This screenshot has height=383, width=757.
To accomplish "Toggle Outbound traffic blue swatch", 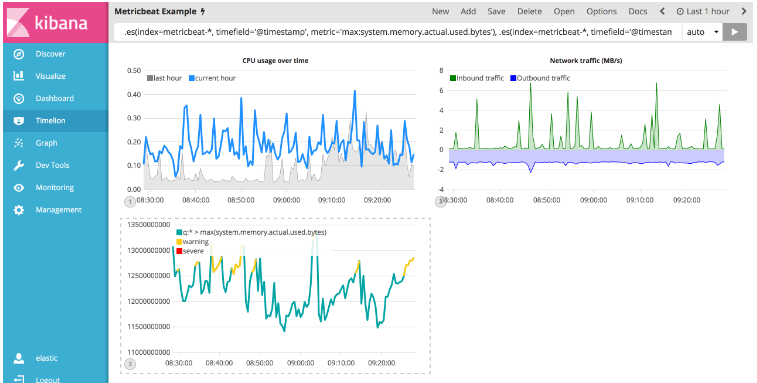I will 513,78.
